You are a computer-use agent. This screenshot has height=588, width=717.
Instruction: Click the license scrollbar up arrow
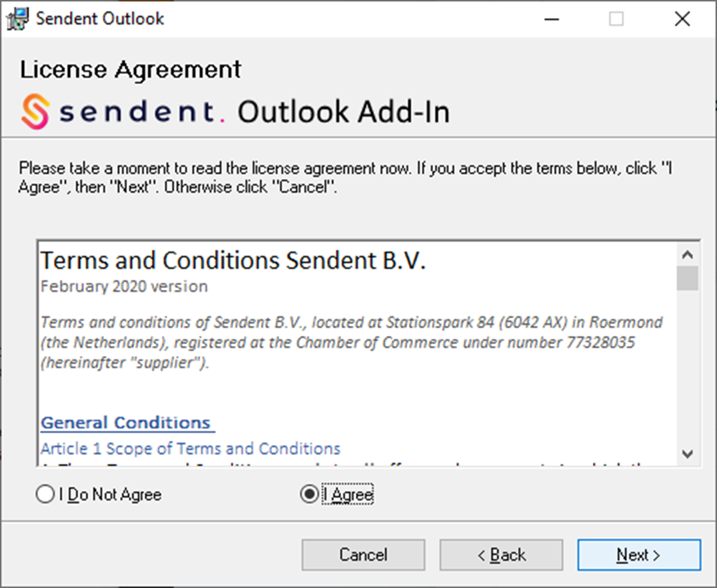tap(687, 255)
